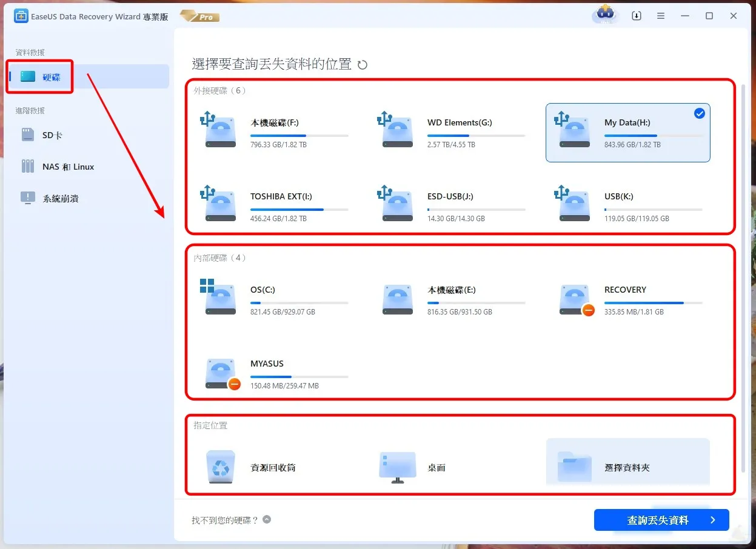Viewport: 756px width, 549px height.
Task: Click the ESD-USB(J:) drive name
Action: (450, 197)
